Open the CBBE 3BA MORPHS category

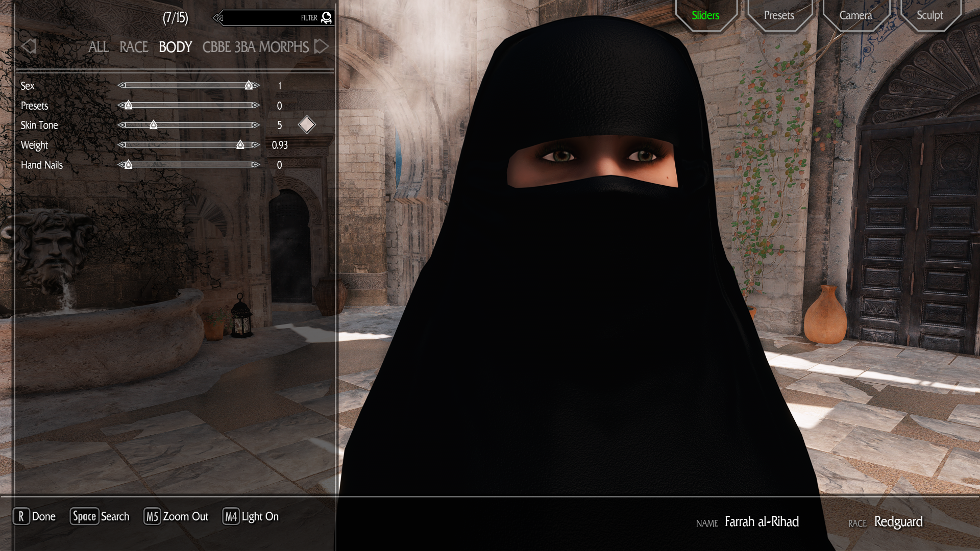coord(255,47)
